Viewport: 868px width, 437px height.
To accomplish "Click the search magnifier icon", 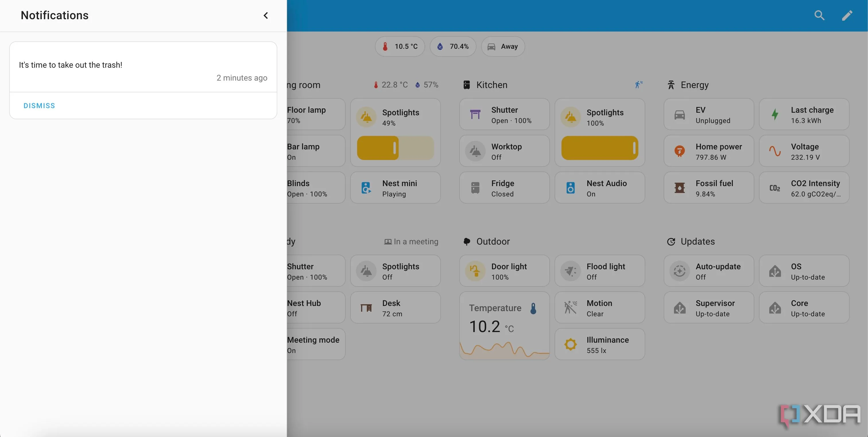I will [819, 15].
